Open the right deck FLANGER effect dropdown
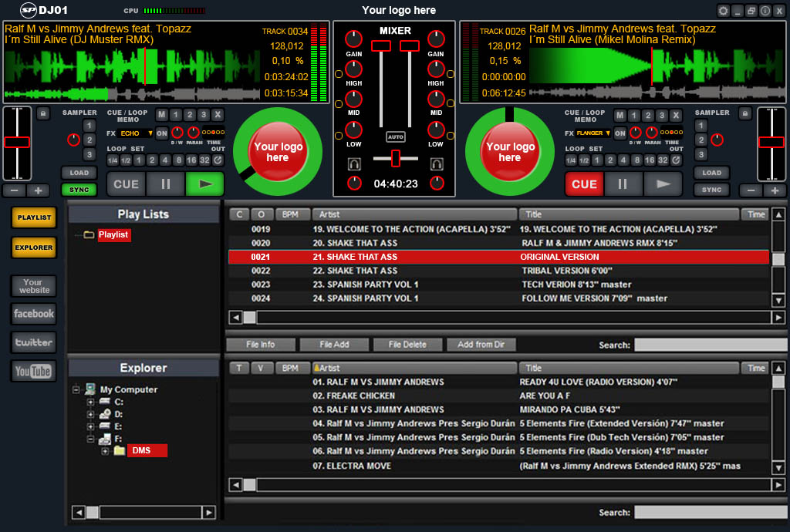The image size is (790, 532). (593, 133)
